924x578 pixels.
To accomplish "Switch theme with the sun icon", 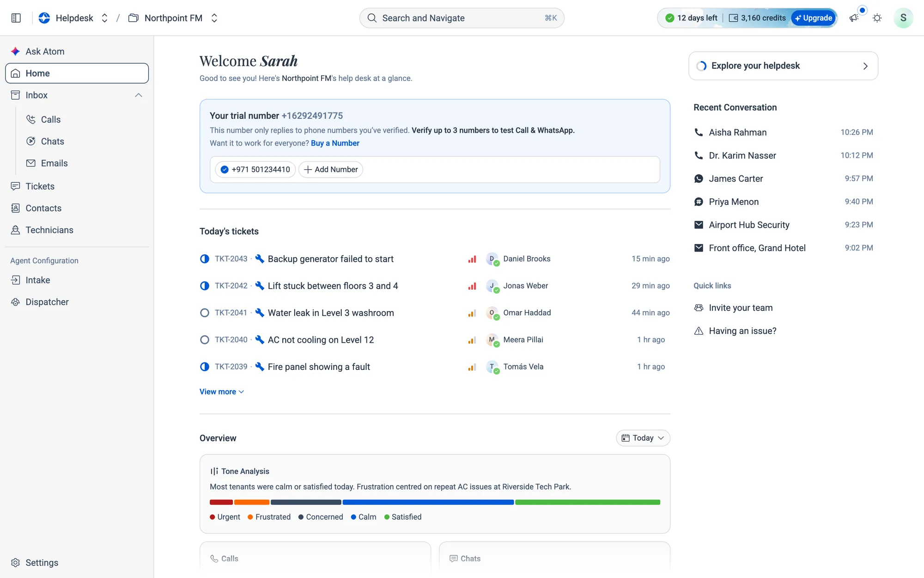I will coord(877,18).
